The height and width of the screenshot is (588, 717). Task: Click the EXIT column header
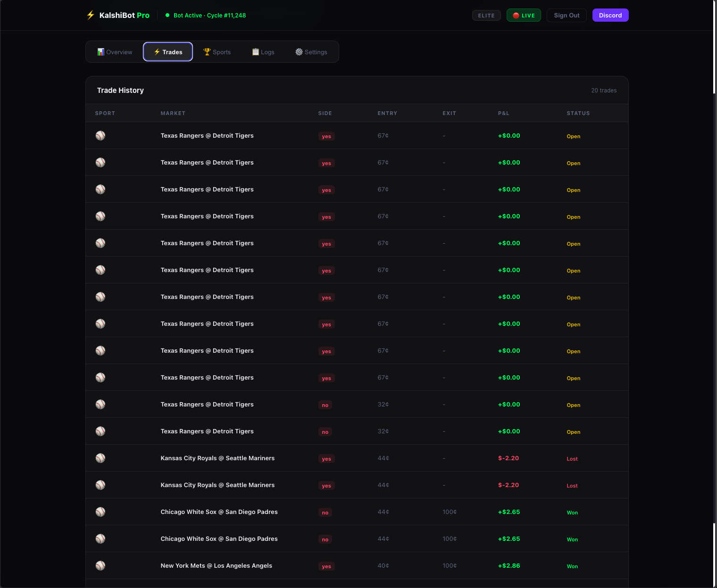(449, 113)
